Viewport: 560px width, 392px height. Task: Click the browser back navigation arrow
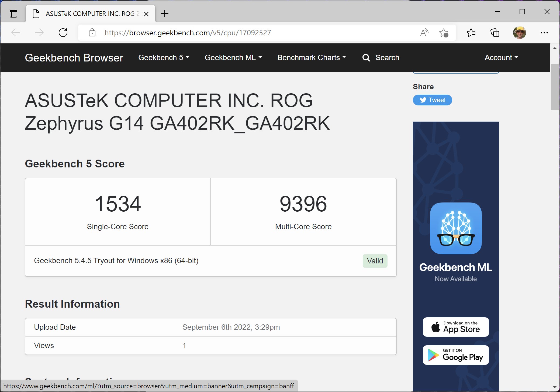point(15,33)
